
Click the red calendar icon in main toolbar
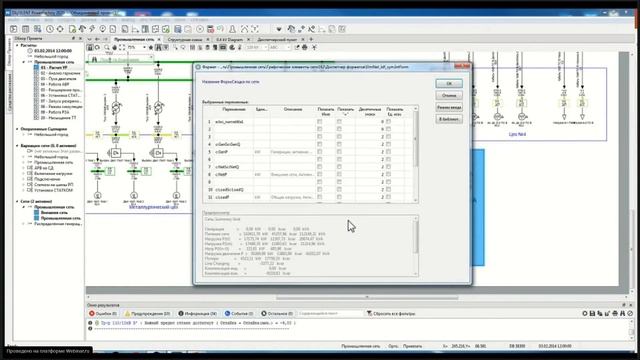(x=211, y=29)
